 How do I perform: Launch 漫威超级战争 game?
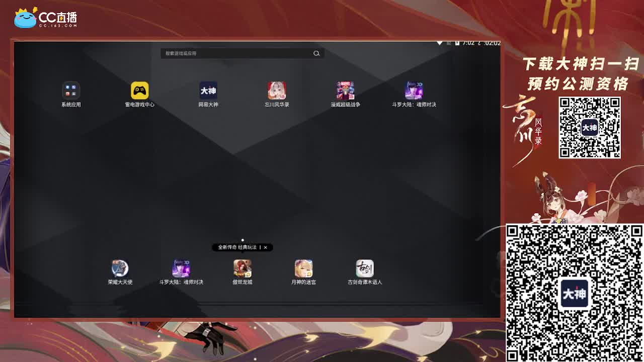345,90
